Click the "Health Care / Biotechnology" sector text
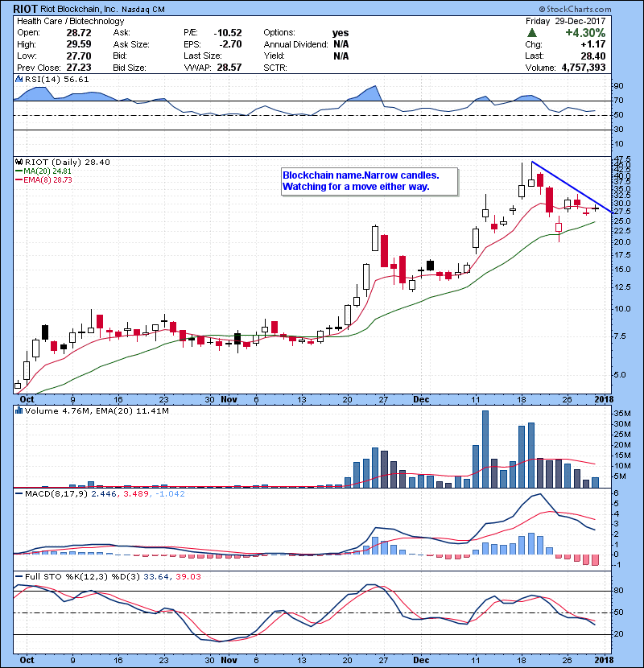Screen dimensions: 644x668 tap(70, 21)
